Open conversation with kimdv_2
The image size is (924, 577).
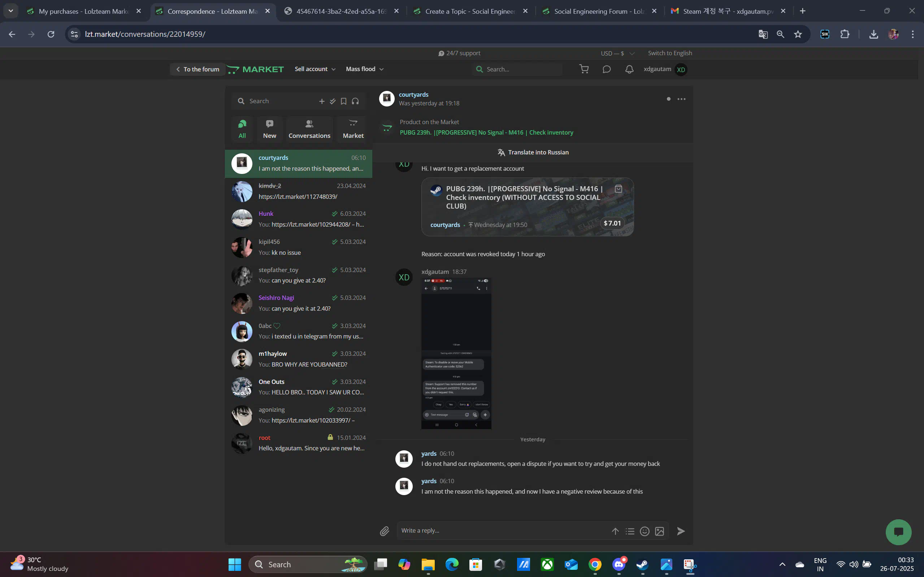pos(299,191)
